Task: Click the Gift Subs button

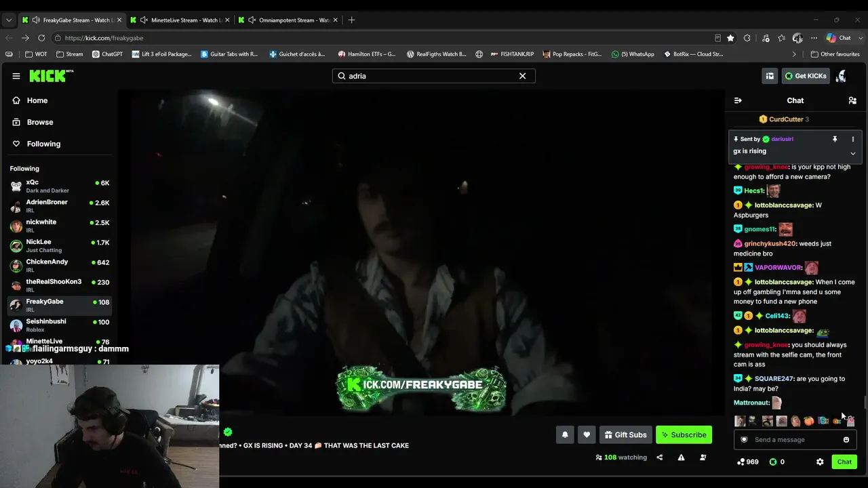Action: coord(625,435)
